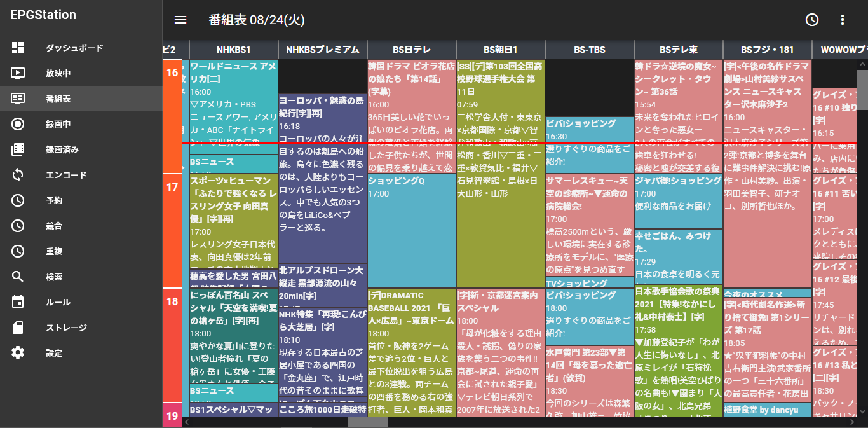The height and width of the screenshot is (428, 868).
Task: Click the 16 hour marker
Action: 172,116
